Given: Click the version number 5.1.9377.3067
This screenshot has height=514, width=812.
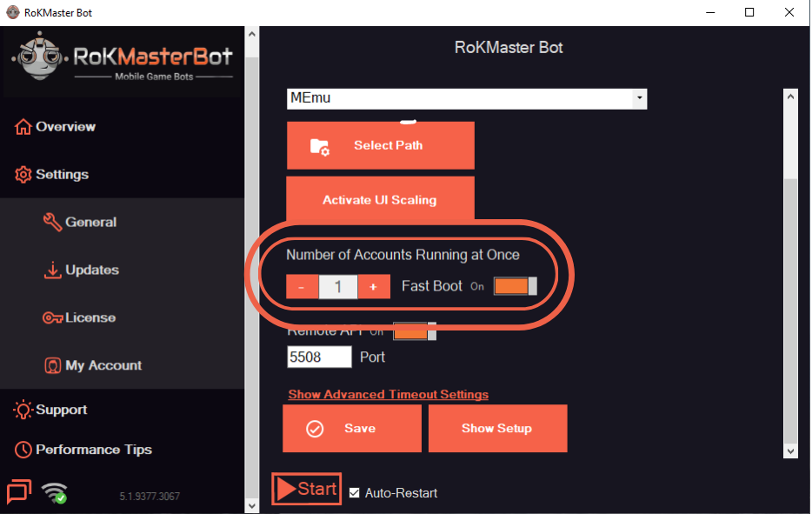Looking at the screenshot, I should coord(150,497).
